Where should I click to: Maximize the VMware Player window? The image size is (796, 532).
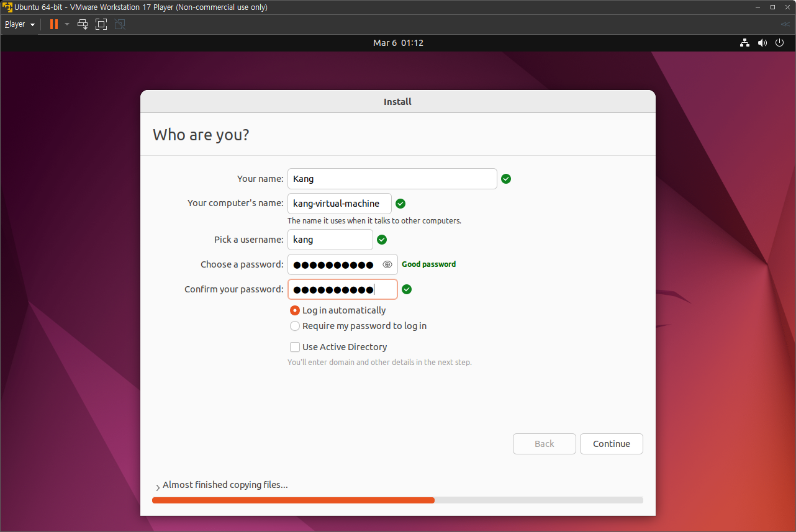pyautogui.click(x=772, y=7)
